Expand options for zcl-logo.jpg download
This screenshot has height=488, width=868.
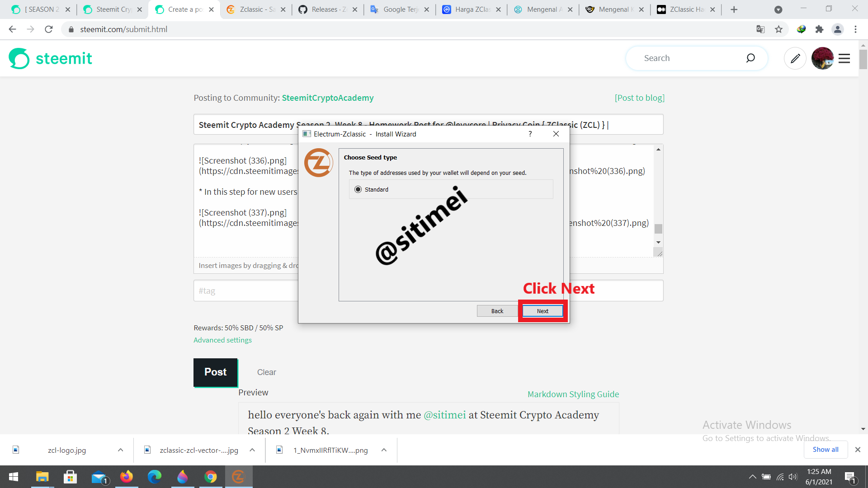120,450
